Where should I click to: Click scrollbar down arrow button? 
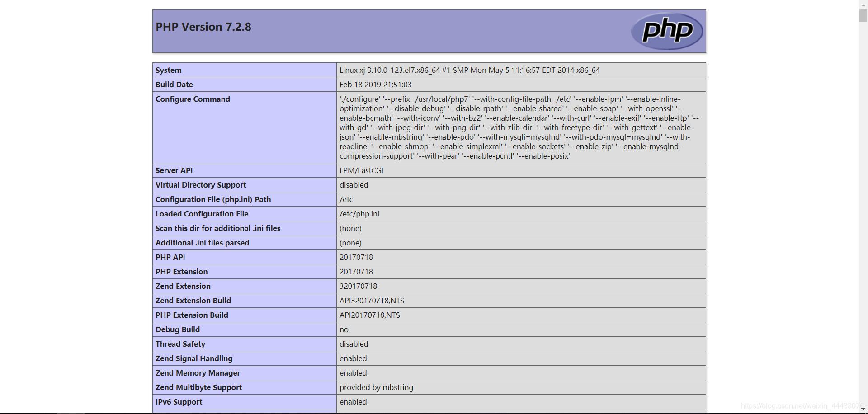(x=863, y=409)
